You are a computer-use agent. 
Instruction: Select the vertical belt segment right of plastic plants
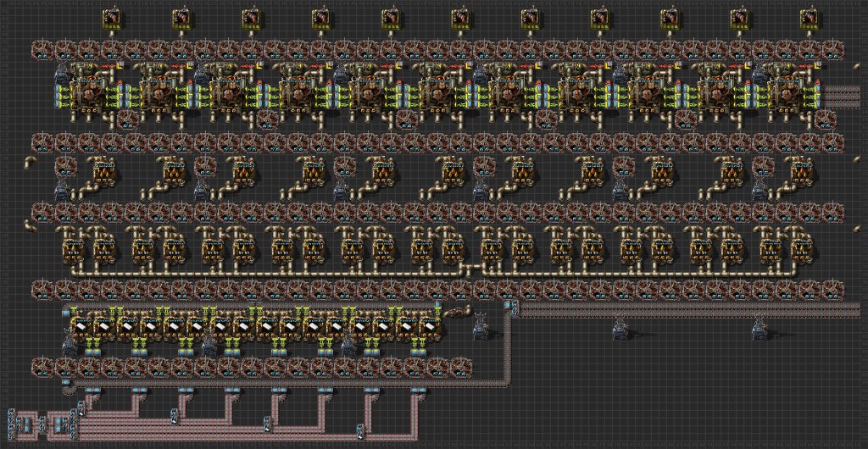pyautogui.click(x=509, y=346)
